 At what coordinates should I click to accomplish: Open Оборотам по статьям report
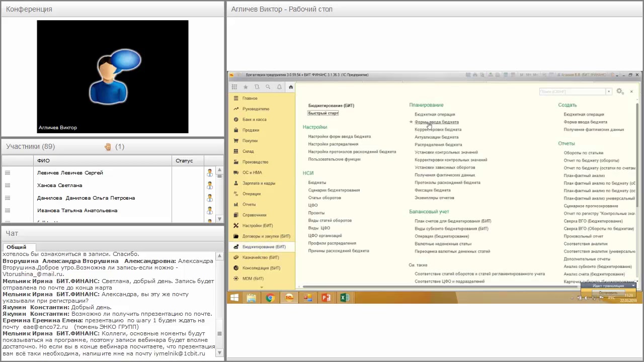tap(584, 153)
